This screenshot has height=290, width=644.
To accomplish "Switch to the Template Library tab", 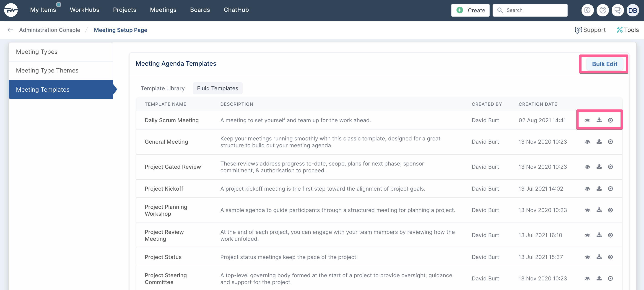I will [163, 88].
